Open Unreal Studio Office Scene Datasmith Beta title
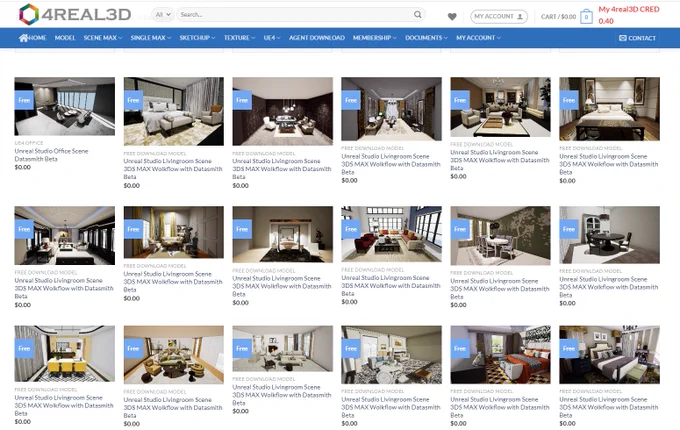 point(51,155)
